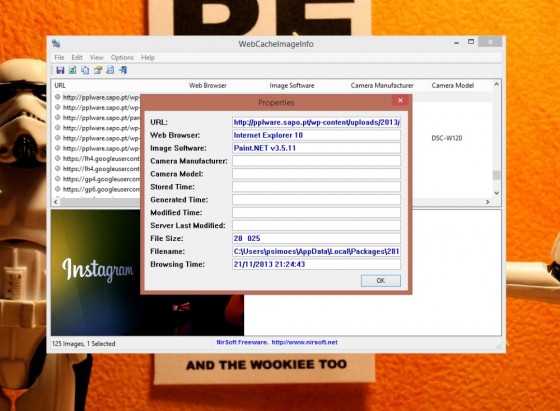
Task: Click the File Size field showing 28 025
Action: click(316, 239)
